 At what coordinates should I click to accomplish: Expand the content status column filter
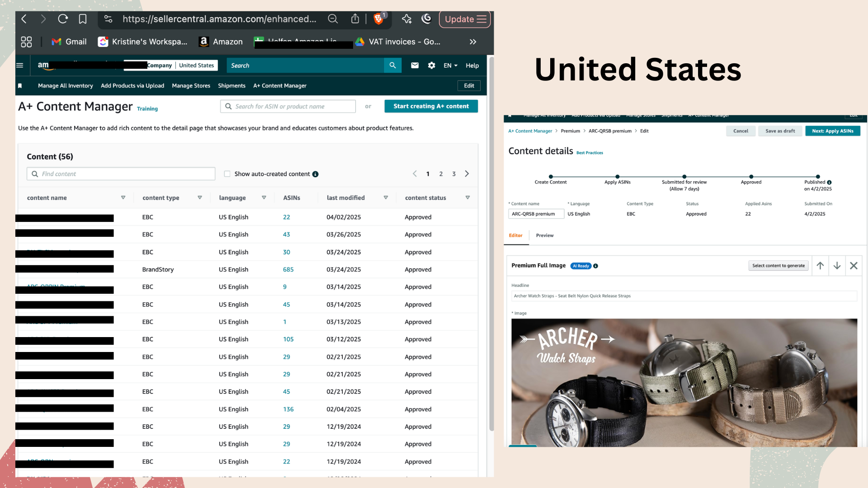click(x=467, y=198)
